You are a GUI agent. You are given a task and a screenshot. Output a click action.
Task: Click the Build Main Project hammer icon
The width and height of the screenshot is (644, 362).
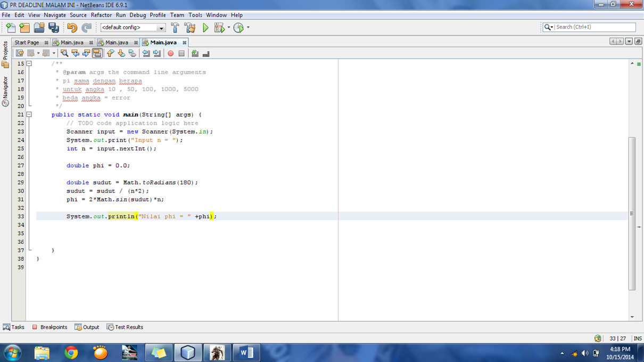[x=175, y=27]
